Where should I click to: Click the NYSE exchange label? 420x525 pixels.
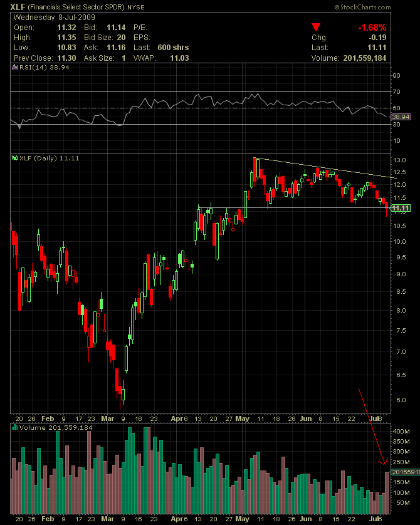(136, 8)
